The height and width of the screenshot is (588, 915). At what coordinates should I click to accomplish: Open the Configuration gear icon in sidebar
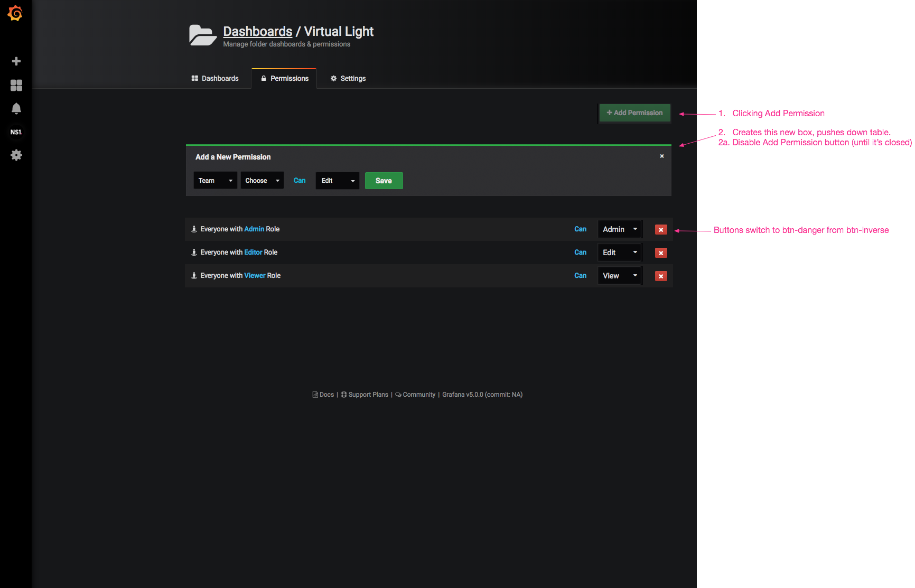click(x=16, y=155)
